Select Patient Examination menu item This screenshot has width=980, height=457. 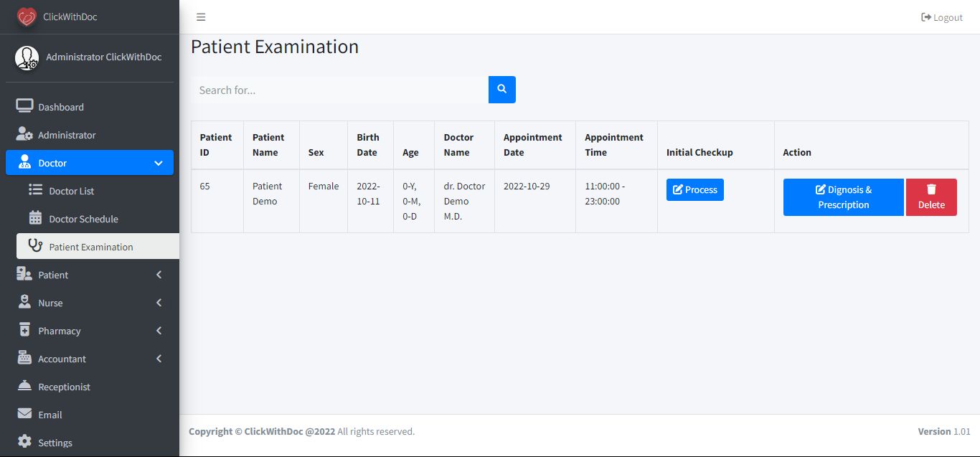(98, 246)
